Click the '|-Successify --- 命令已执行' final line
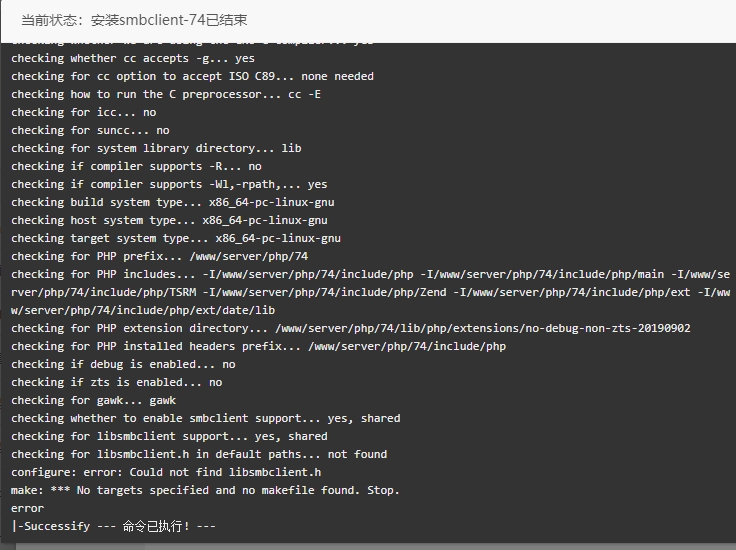The width and height of the screenshot is (736, 550). 113,526
